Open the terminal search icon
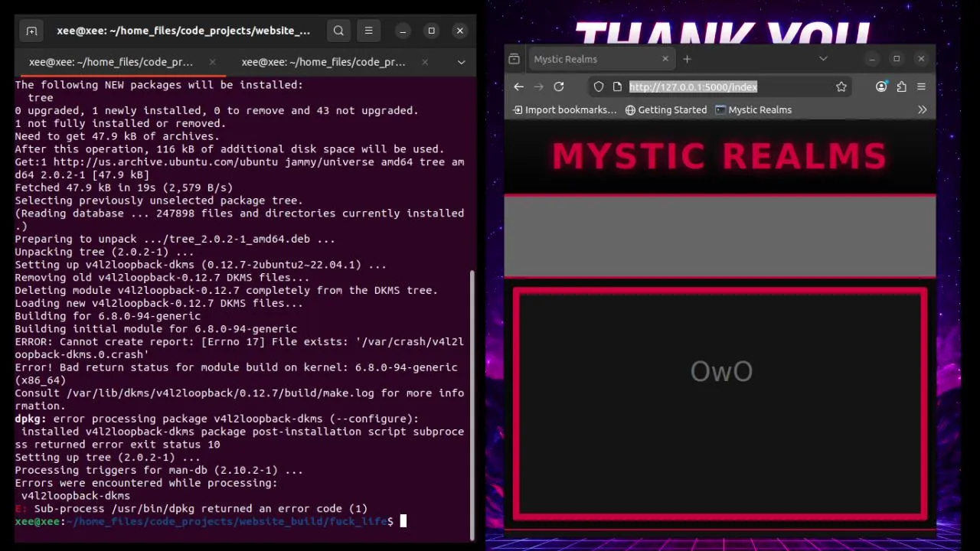Screen dimensions: 980x551 [338, 31]
